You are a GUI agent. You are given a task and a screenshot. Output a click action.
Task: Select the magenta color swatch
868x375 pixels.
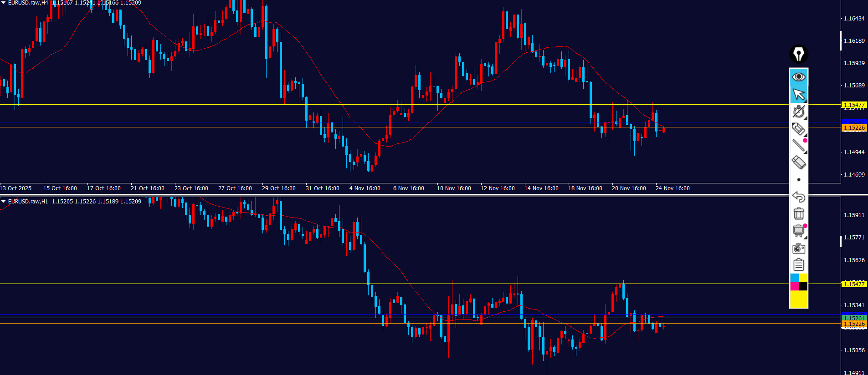[794, 286]
